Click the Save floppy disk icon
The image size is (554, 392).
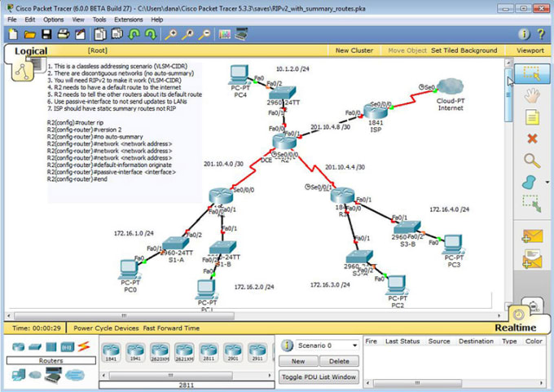(46, 34)
